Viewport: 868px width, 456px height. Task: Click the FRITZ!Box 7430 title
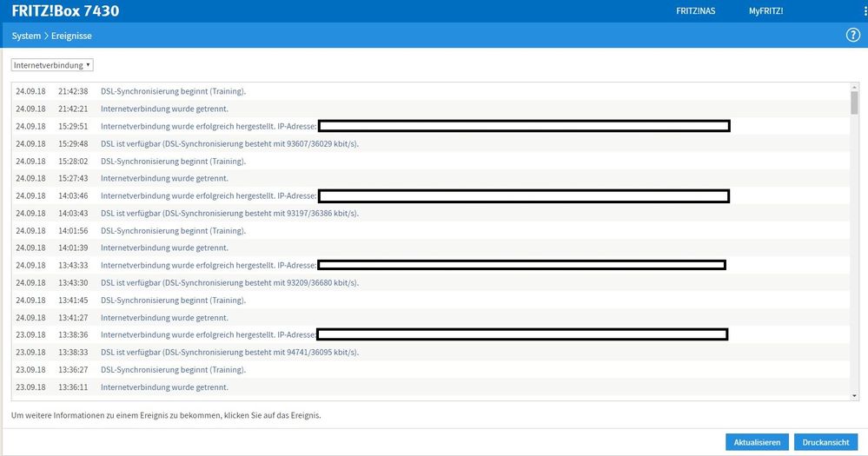click(65, 11)
